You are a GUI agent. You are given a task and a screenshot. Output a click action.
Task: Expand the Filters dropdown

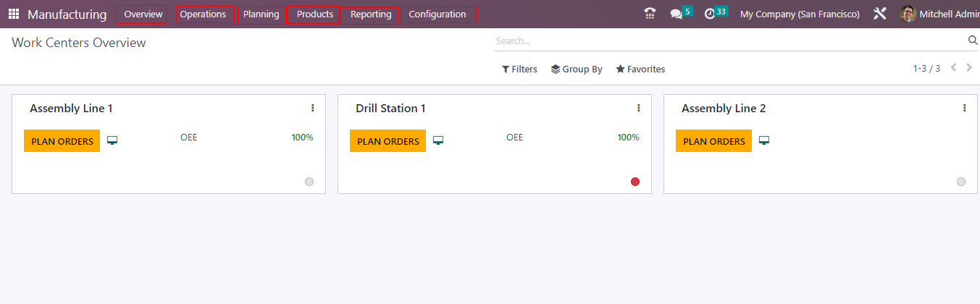pyautogui.click(x=519, y=69)
